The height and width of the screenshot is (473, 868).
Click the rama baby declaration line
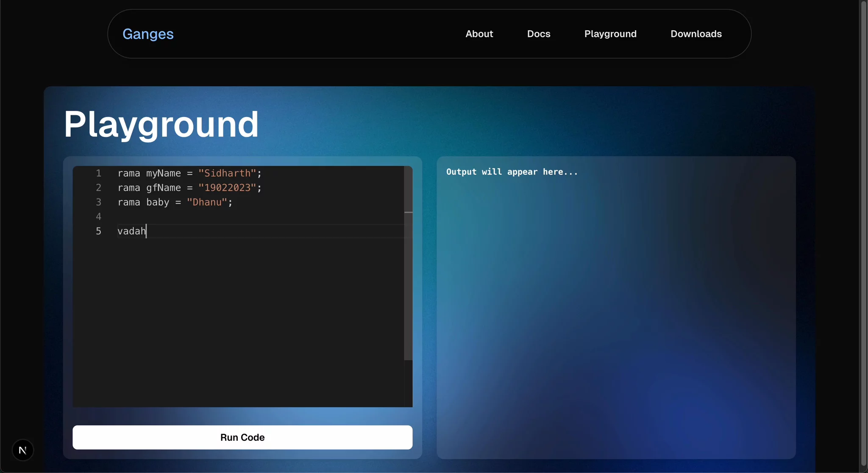[175, 202]
